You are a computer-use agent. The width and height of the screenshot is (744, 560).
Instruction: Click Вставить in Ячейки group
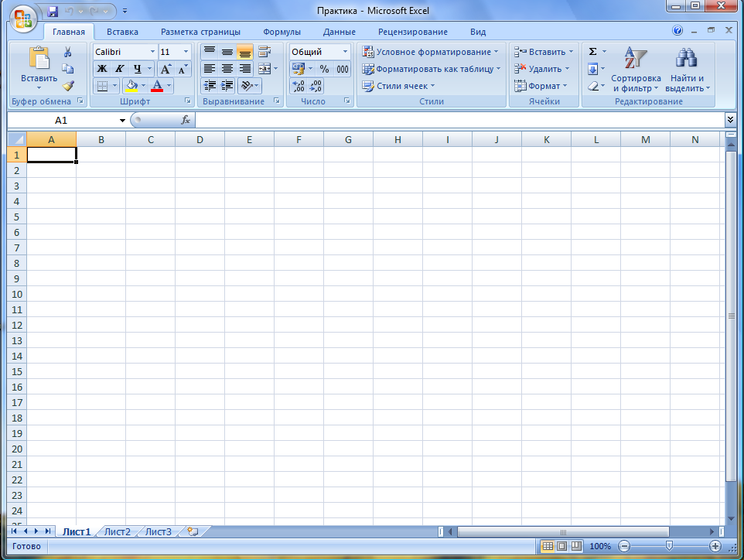544,52
